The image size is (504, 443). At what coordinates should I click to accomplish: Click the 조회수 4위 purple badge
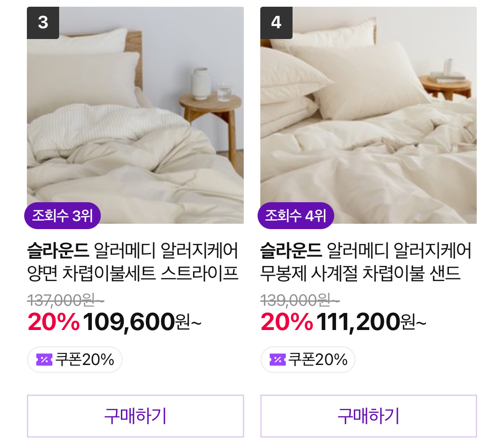296,216
